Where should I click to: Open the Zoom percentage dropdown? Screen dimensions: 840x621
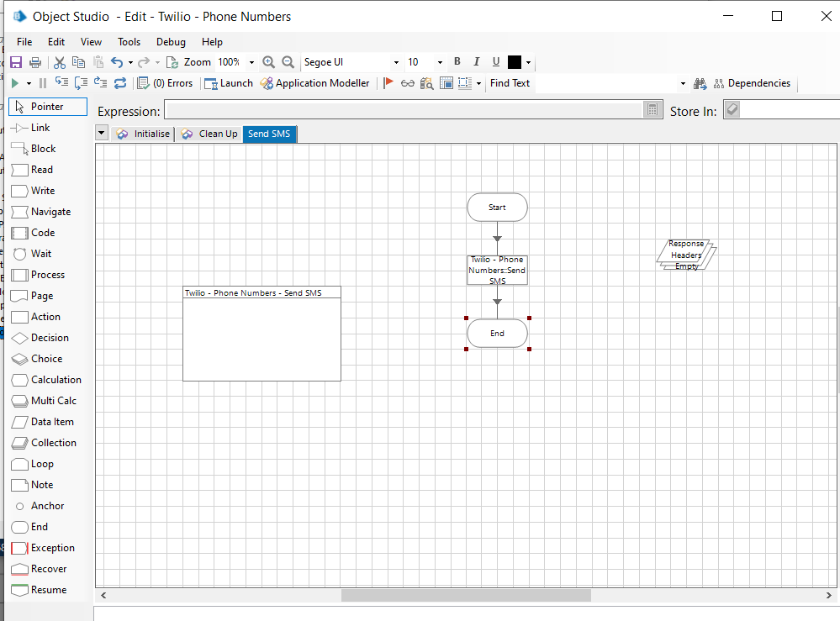click(251, 62)
